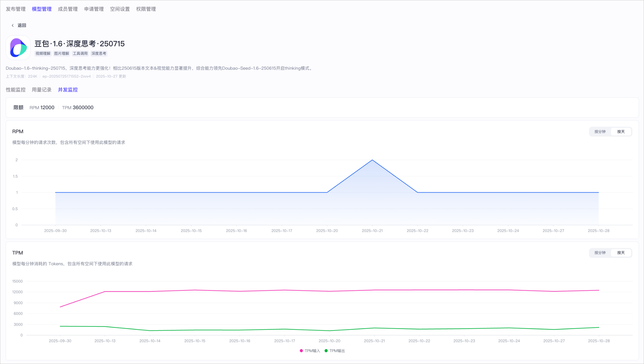Image resolution: width=644 pixels, height=364 pixels.
Task: Click the RPM limit value 12000
Action: point(47,108)
